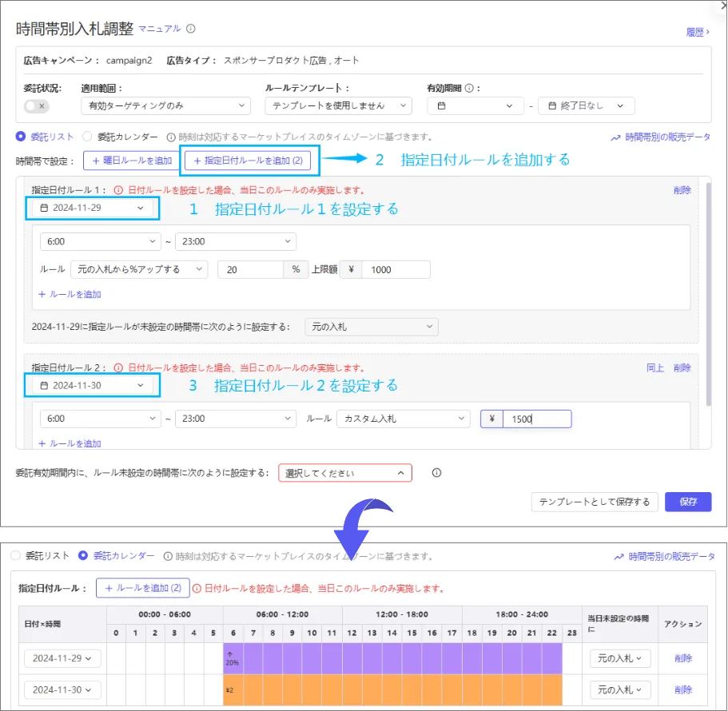
Task: Click the 上限額 field showing 1000
Action: [x=396, y=270]
